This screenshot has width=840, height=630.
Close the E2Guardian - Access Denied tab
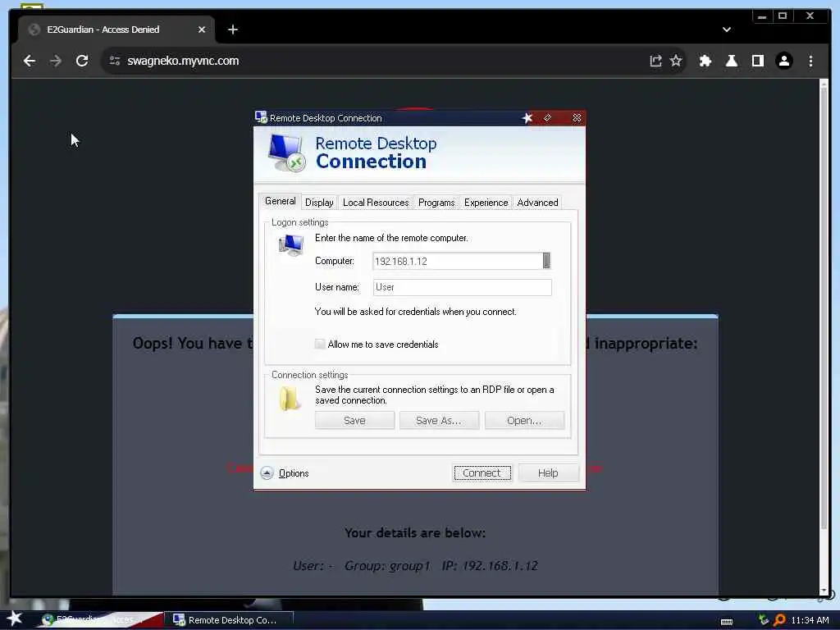[202, 30]
